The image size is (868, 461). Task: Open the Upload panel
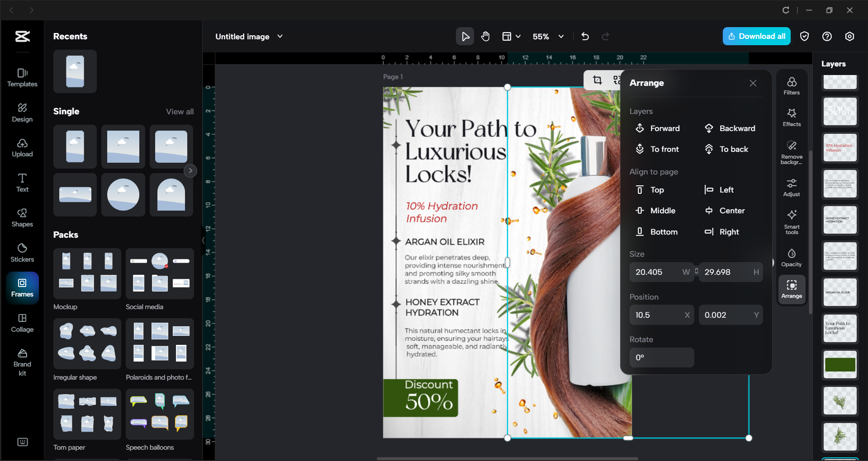click(x=22, y=148)
